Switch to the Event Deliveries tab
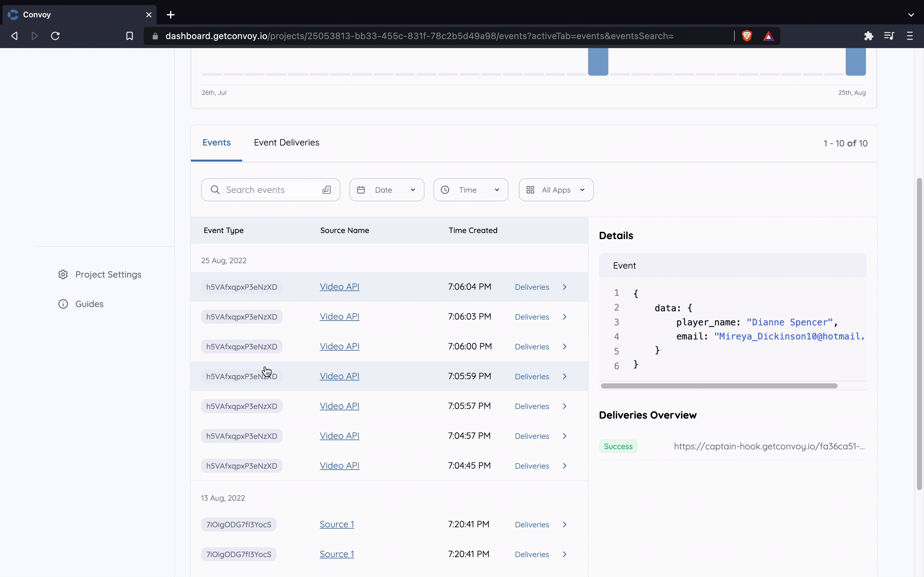The image size is (924, 577). [286, 143]
